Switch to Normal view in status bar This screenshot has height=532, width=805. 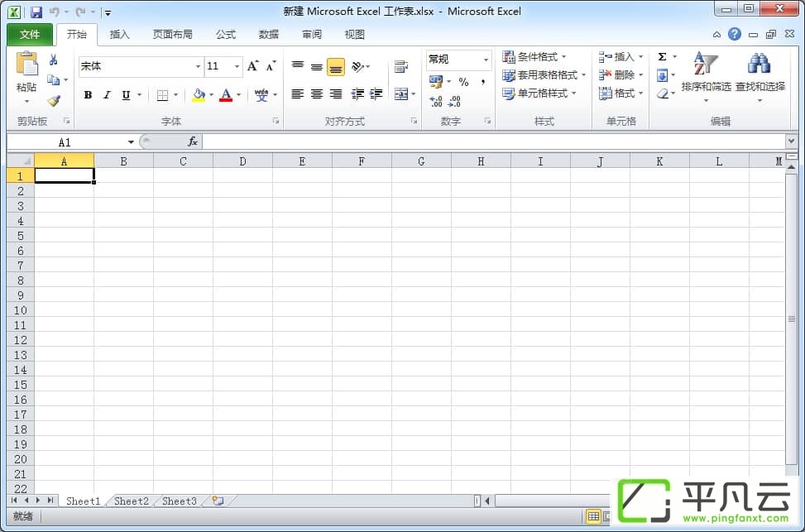pyautogui.click(x=593, y=516)
